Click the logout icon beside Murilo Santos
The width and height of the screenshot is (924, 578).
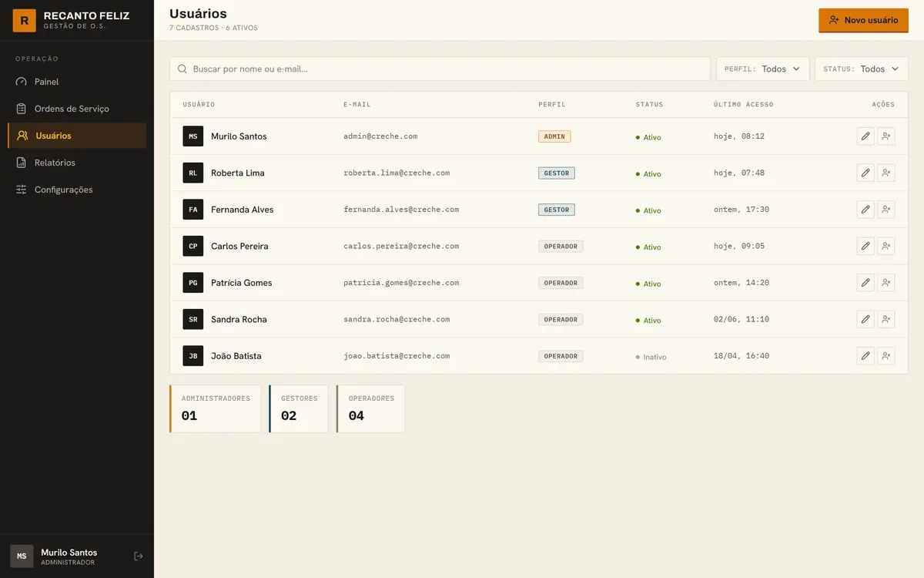(139, 556)
